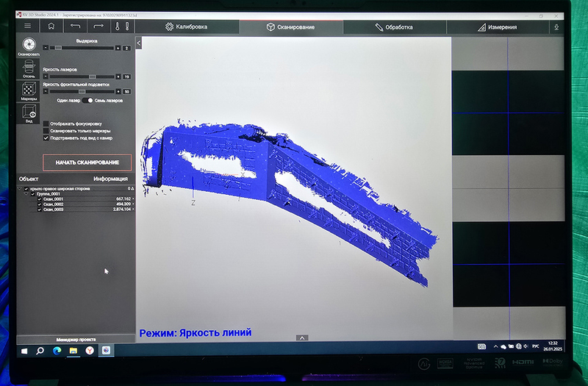Select the Маркеры tool icon

coord(29,91)
